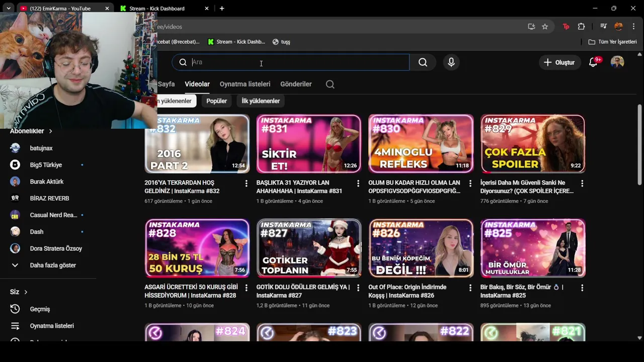Open options menu for InstaKarma #825

(x=582, y=288)
